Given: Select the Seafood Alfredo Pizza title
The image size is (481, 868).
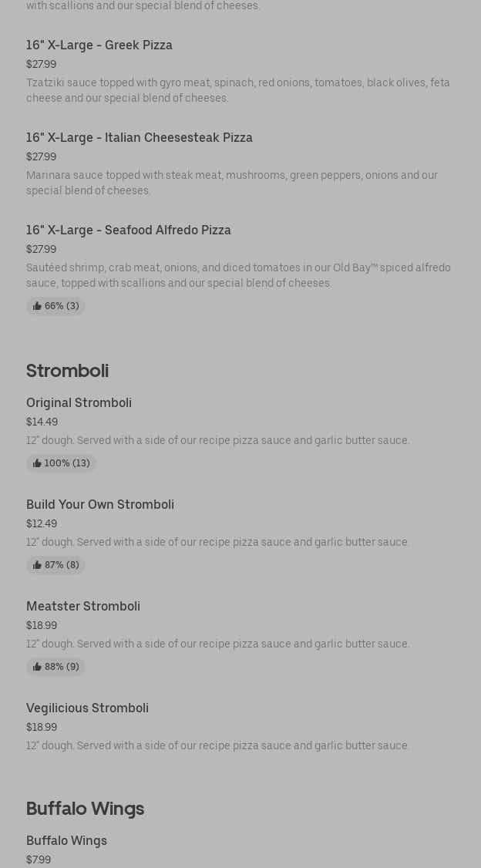Looking at the screenshot, I should (x=129, y=230).
